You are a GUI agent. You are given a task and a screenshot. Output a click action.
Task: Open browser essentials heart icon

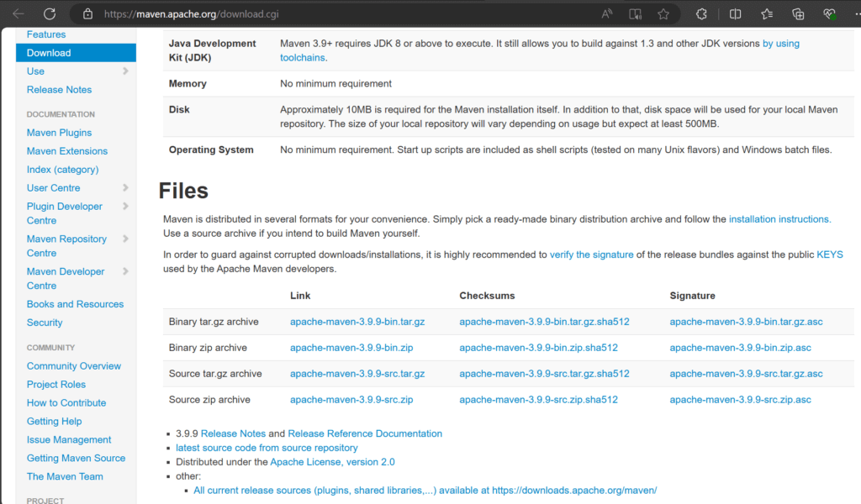tap(830, 13)
